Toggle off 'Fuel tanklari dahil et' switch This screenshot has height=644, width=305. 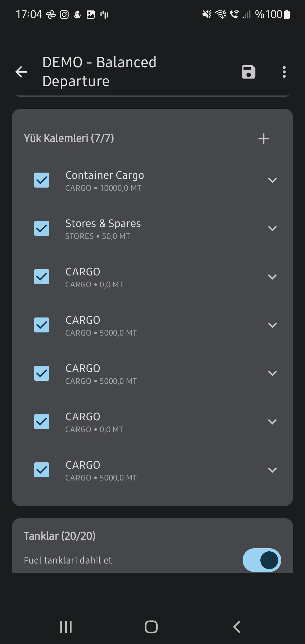[262, 560]
